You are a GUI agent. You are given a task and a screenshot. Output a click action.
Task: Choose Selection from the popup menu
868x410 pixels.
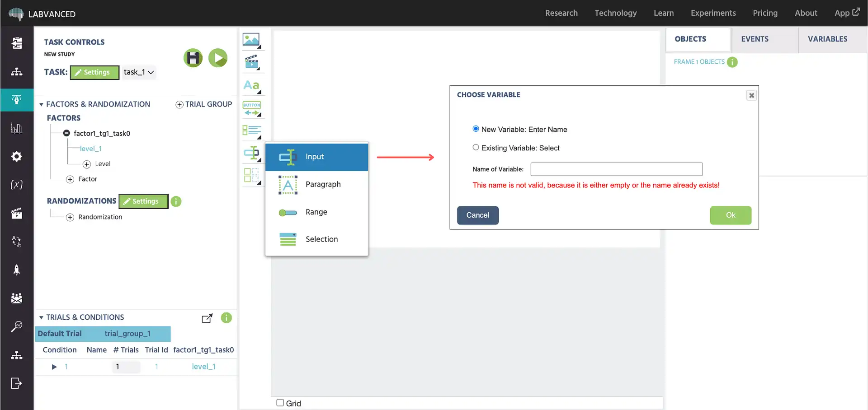(316, 239)
